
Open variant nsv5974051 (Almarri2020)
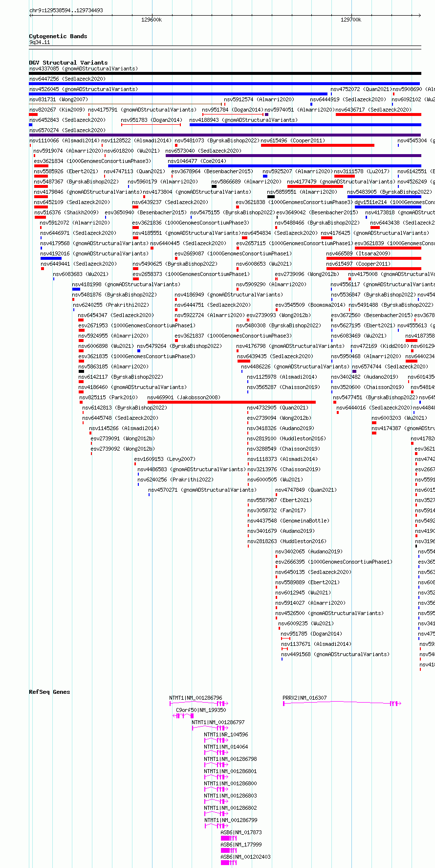tap(300, 110)
